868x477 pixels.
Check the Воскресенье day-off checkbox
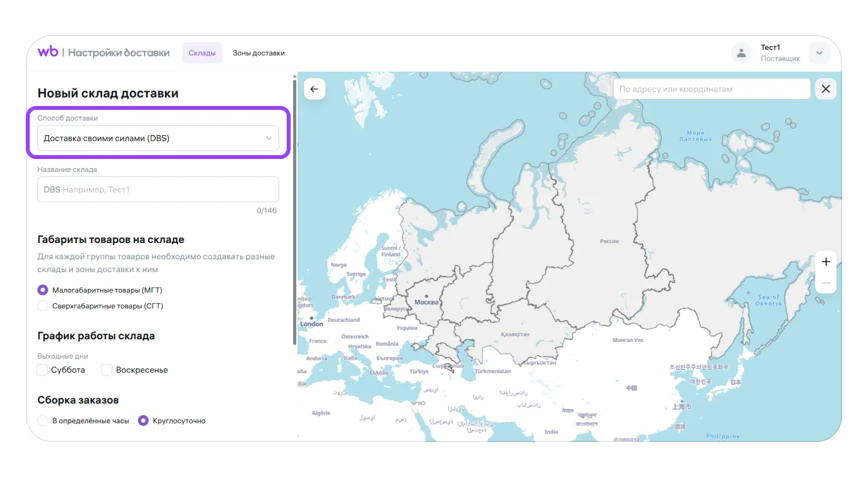107,370
